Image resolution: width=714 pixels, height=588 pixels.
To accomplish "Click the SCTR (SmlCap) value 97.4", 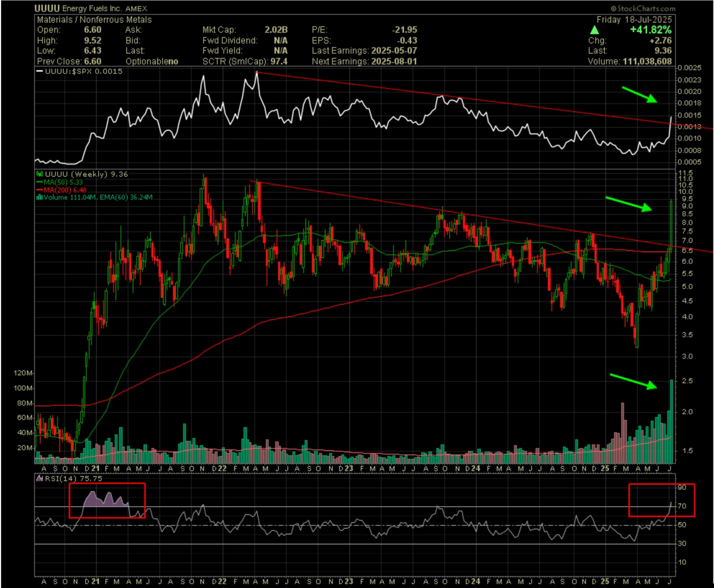I will tap(279, 62).
